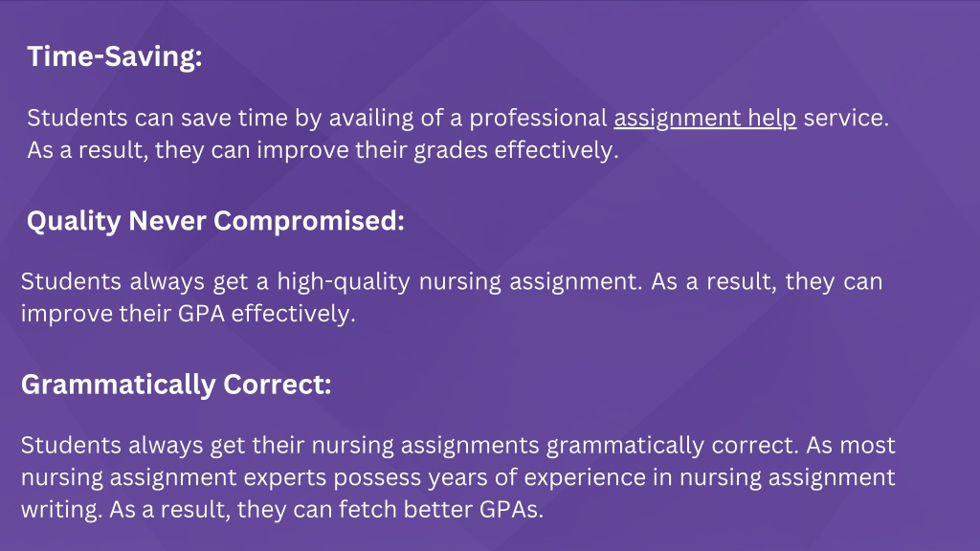Click the word "availing" in the first paragraph
980x551 pixels.
tap(371, 118)
